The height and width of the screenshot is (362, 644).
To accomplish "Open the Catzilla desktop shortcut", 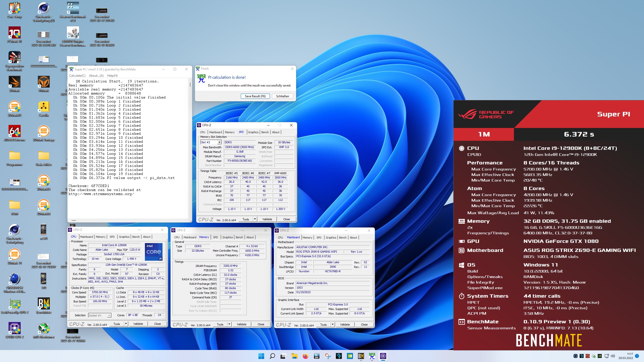I will pyautogui.click(x=44, y=109).
